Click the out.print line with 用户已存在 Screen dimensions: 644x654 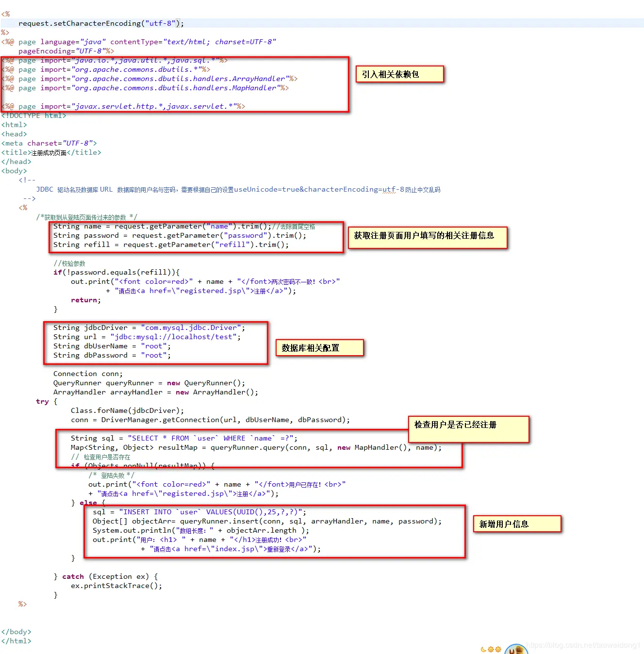pos(217,484)
